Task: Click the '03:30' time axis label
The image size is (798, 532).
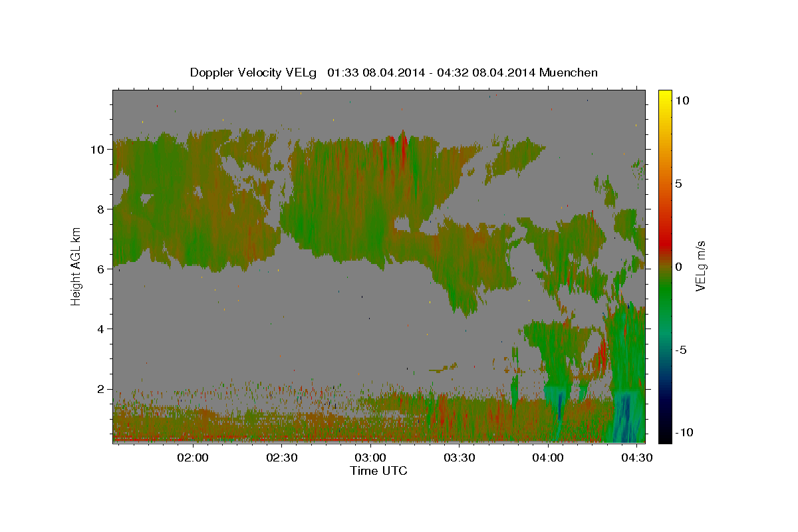Action: (459, 458)
